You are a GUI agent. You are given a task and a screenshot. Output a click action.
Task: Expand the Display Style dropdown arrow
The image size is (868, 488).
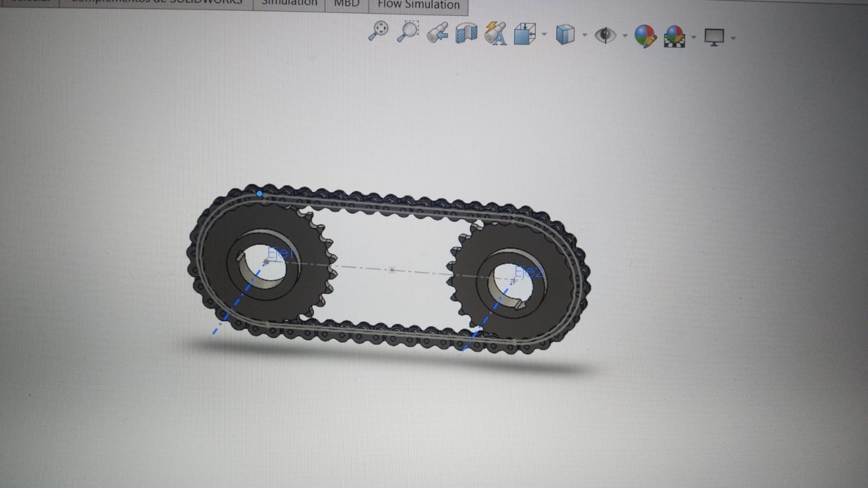click(x=585, y=35)
